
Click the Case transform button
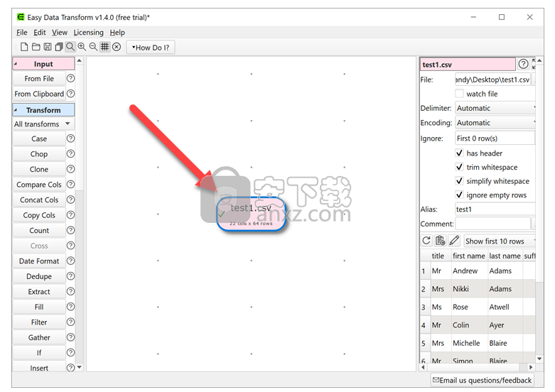(x=39, y=138)
